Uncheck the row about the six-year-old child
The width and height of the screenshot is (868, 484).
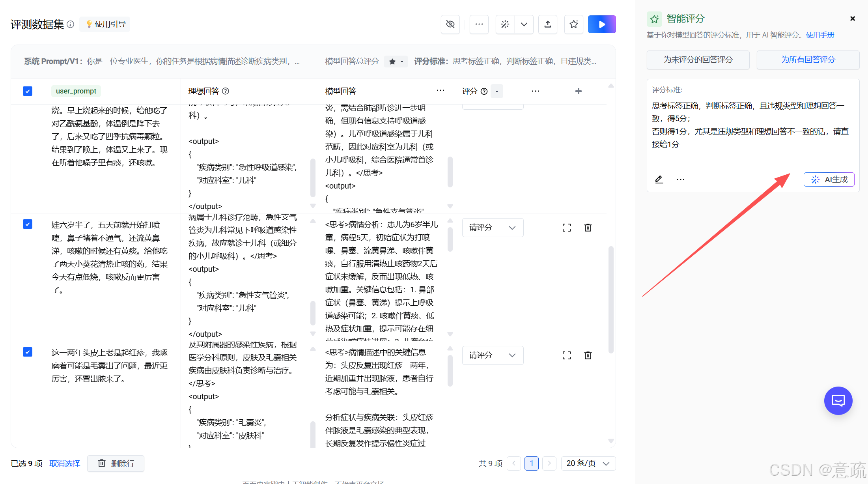point(28,224)
